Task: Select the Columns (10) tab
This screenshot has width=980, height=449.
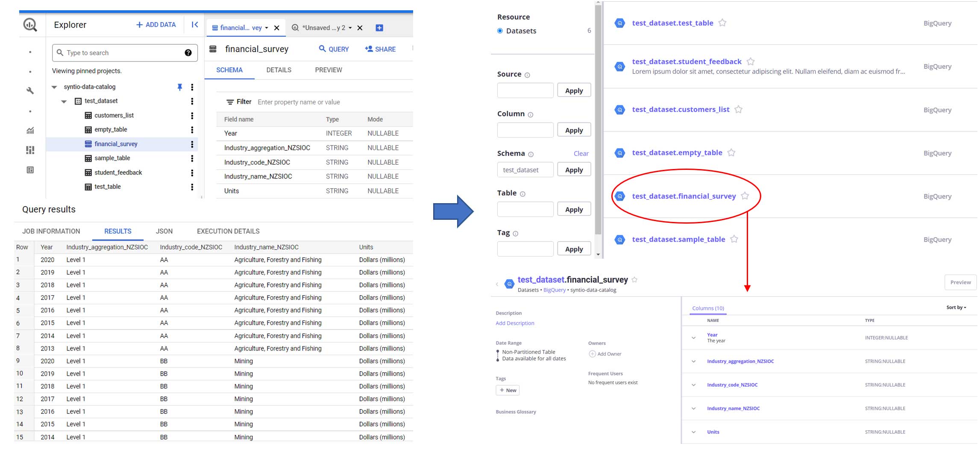Action: tap(708, 308)
